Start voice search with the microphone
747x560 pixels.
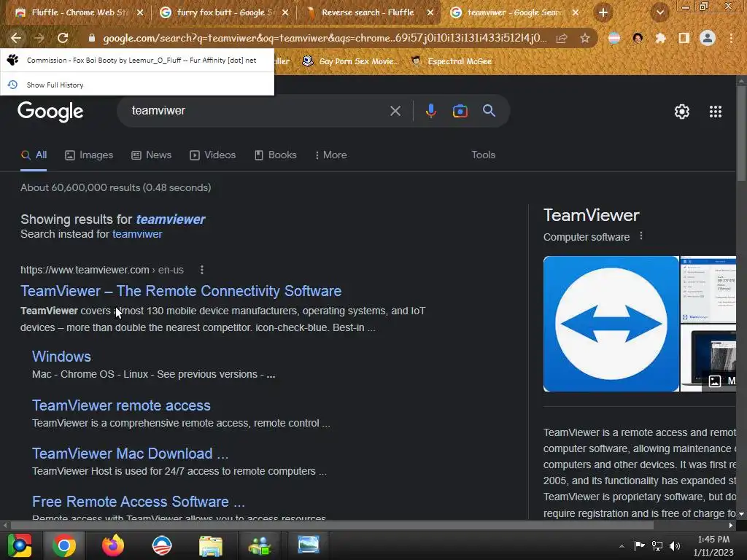click(430, 111)
